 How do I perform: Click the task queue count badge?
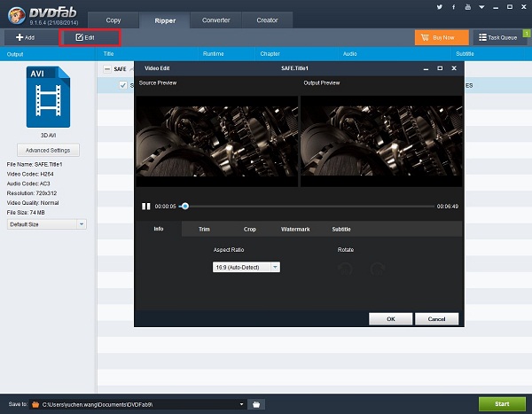pos(527,34)
